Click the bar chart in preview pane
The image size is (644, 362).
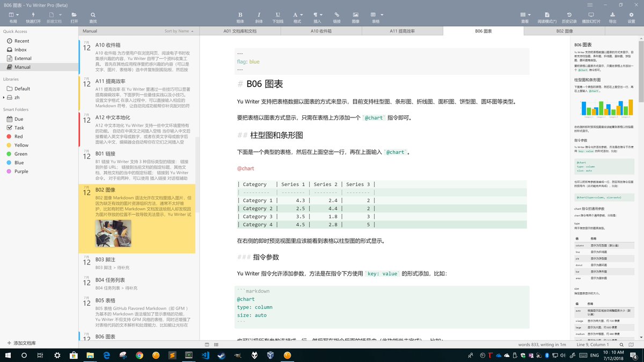click(606, 109)
